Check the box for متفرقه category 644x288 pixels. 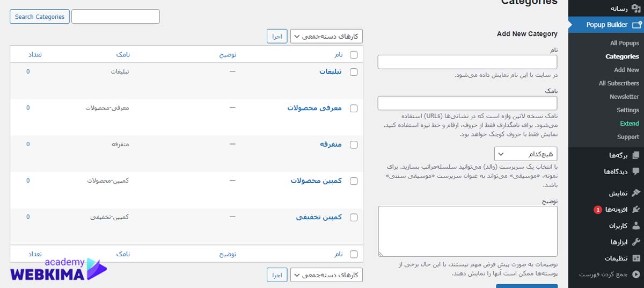click(x=354, y=145)
